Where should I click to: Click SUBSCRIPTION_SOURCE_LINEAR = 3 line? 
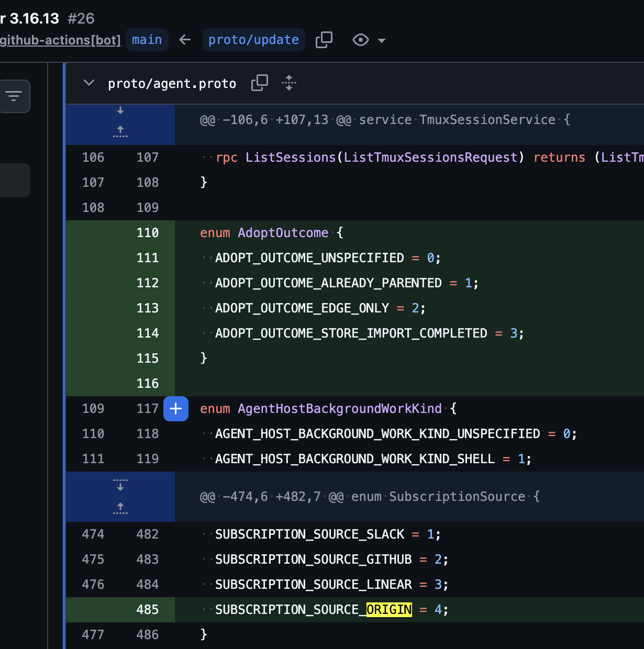pos(331,585)
